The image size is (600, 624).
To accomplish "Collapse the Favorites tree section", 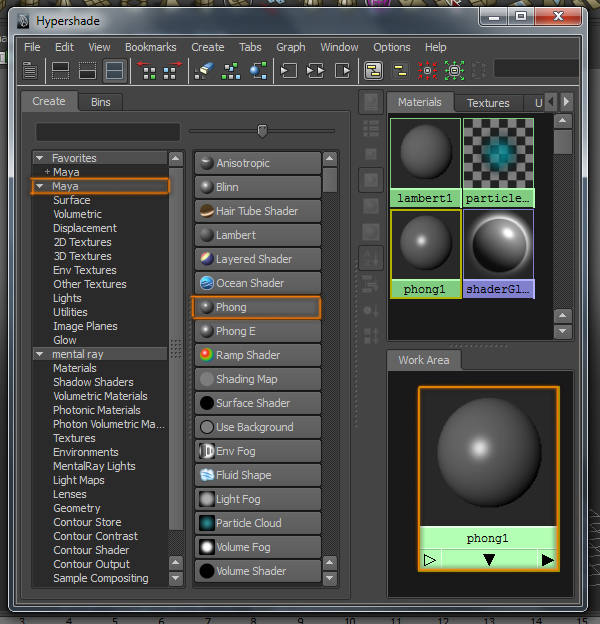I will (39, 158).
